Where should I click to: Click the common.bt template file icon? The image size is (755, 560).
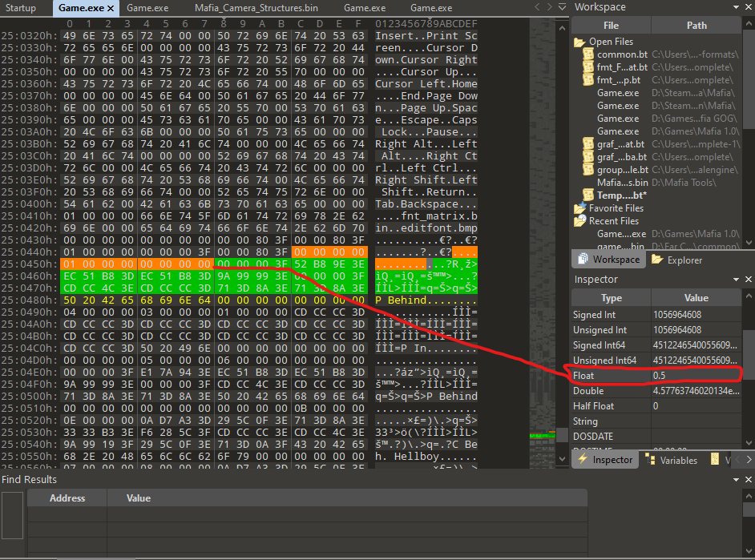pos(587,55)
